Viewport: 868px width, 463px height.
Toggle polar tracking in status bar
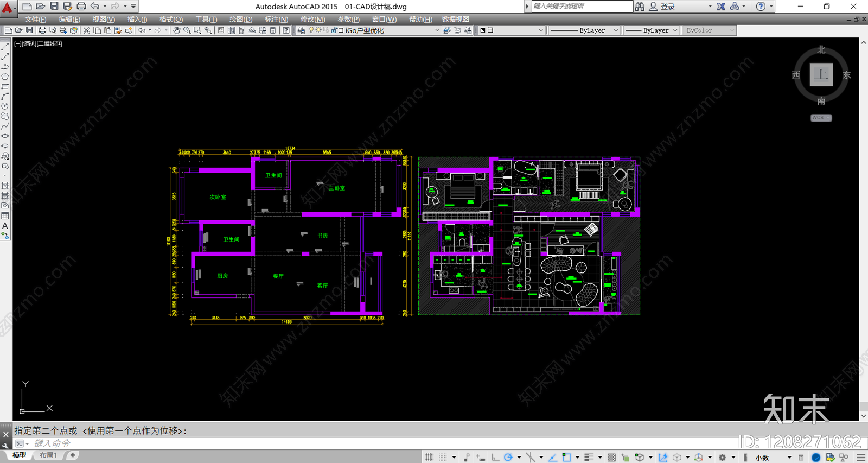[x=508, y=458]
